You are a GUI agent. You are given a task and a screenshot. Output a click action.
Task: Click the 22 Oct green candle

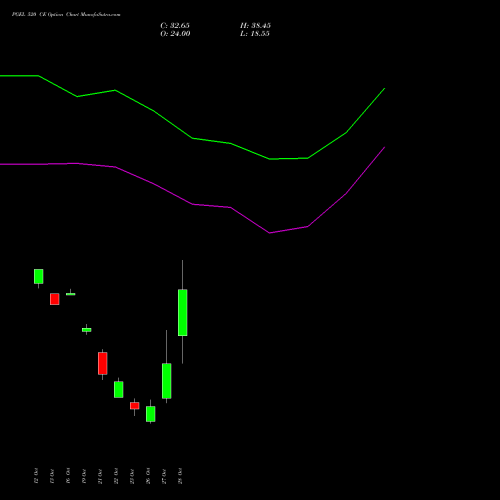point(118,389)
